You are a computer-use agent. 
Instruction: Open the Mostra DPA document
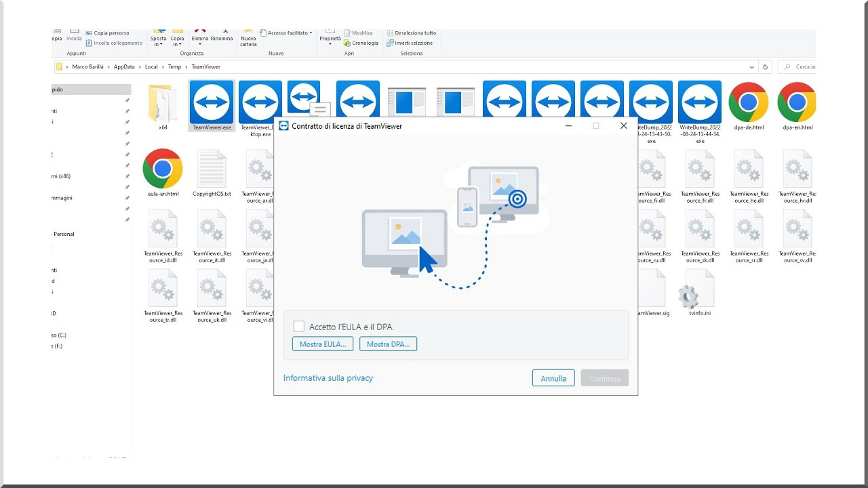[x=389, y=344]
